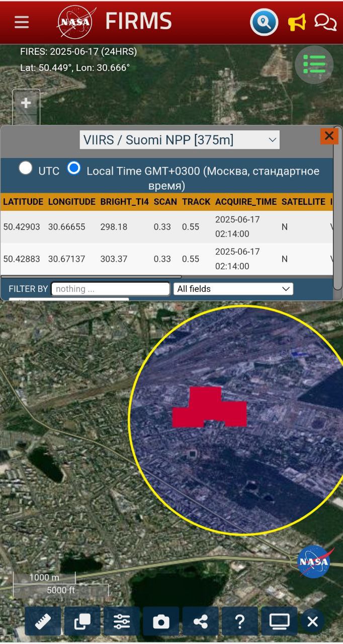The height and width of the screenshot is (644, 343).
Task: Toggle the fullscreen monitor icon
Action: click(x=279, y=621)
